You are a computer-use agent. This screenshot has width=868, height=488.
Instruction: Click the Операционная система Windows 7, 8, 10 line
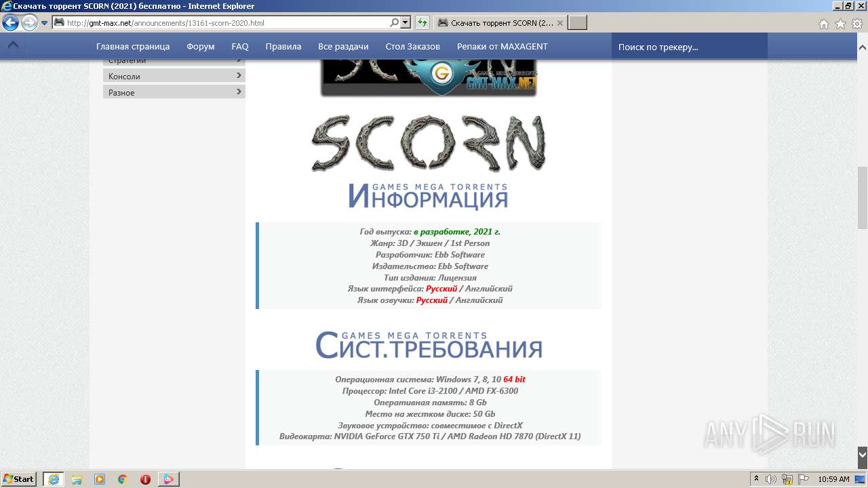(430, 380)
